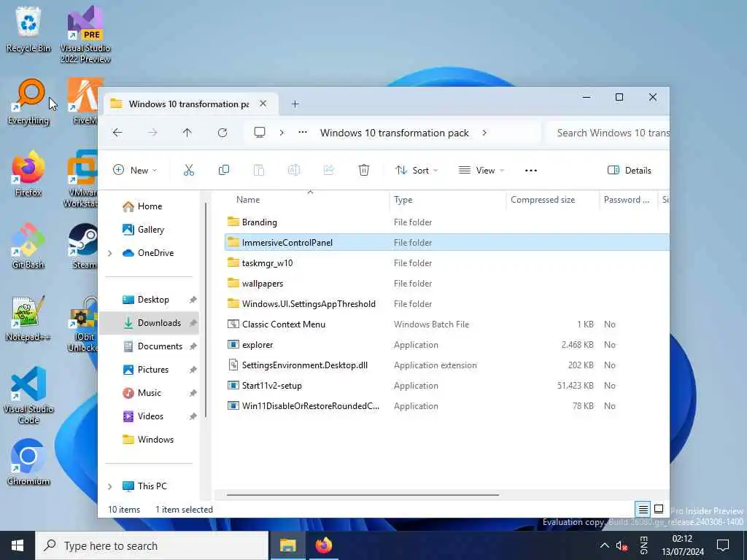Screen dimensions: 747x560
Task: Go back with the Back arrow
Action: click(x=117, y=133)
